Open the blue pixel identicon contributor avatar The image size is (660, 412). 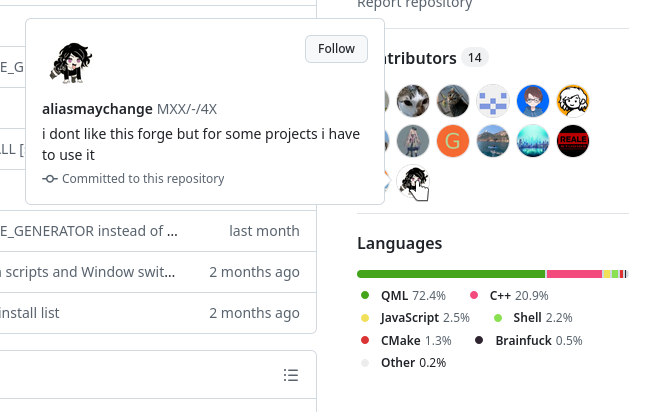click(x=493, y=101)
